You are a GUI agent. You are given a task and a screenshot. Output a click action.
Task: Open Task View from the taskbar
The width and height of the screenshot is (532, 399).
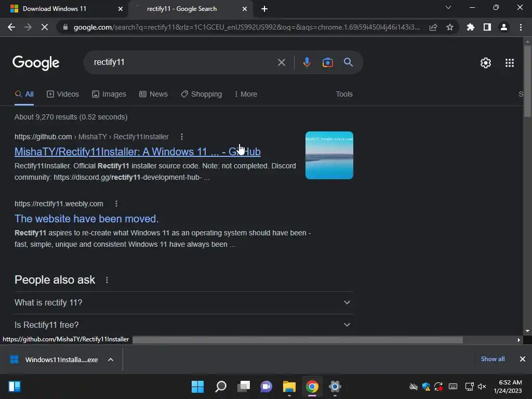[x=243, y=387]
